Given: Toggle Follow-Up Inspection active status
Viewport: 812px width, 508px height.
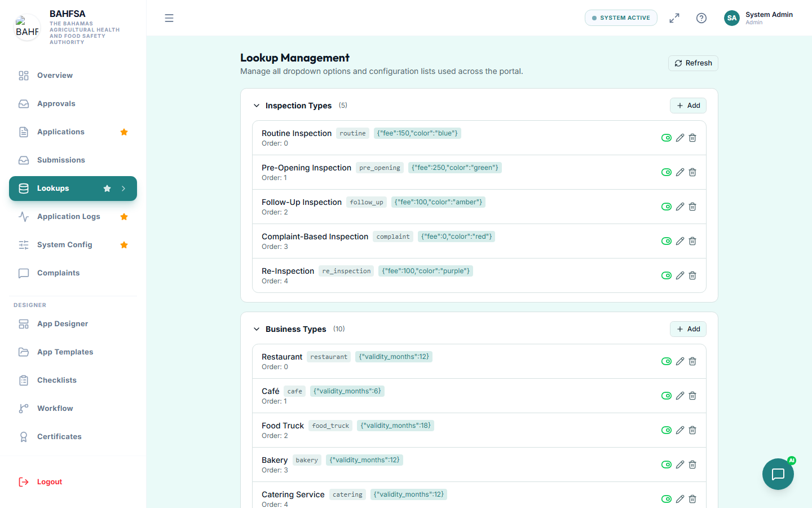Looking at the screenshot, I should point(667,207).
